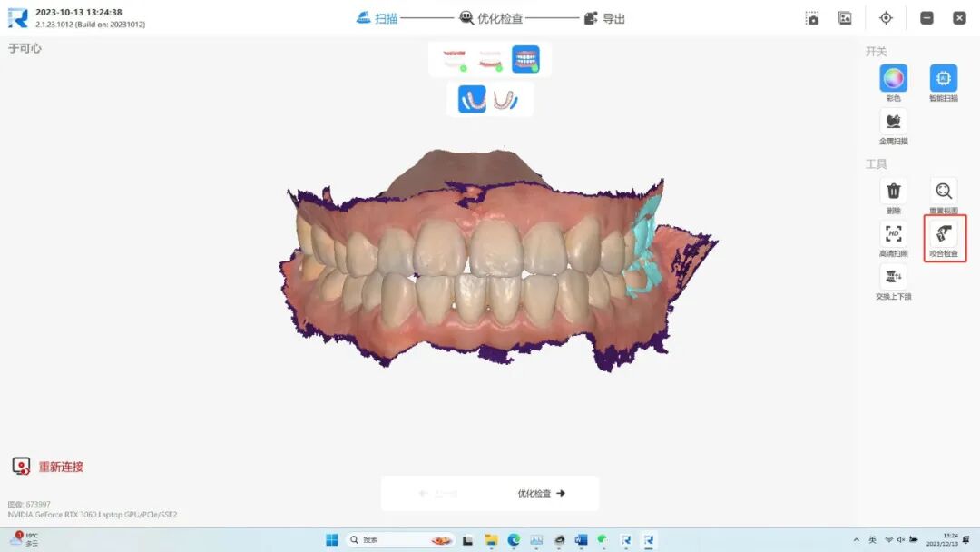Toggle the 智能扫描 AI smart scan switch
The height and width of the screenshot is (552, 980).
[944, 79]
